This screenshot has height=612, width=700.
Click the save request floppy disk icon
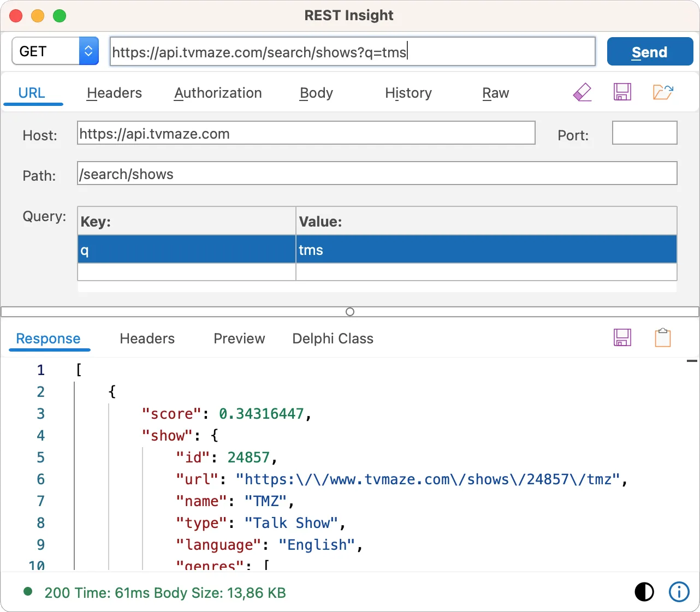coord(622,92)
